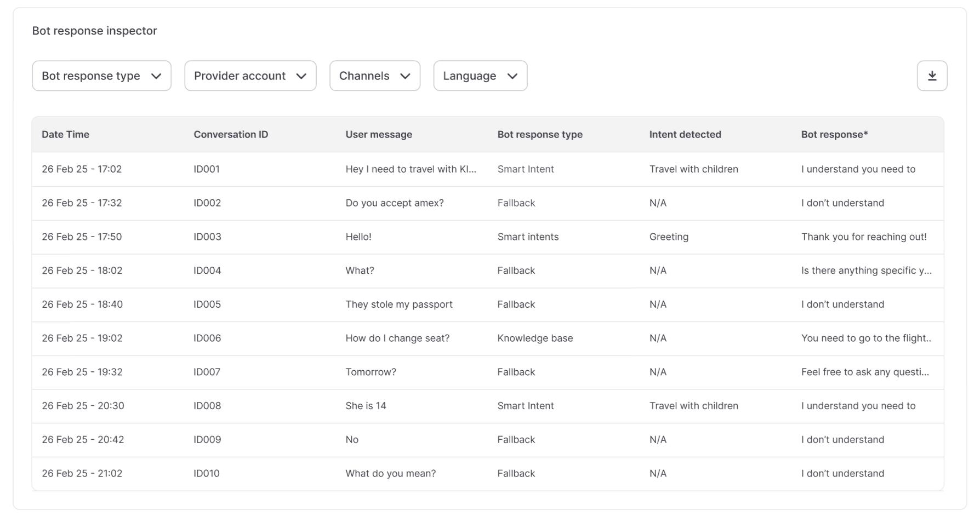
Task: Sort by the Date Time column header
Action: pyautogui.click(x=65, y=134)
